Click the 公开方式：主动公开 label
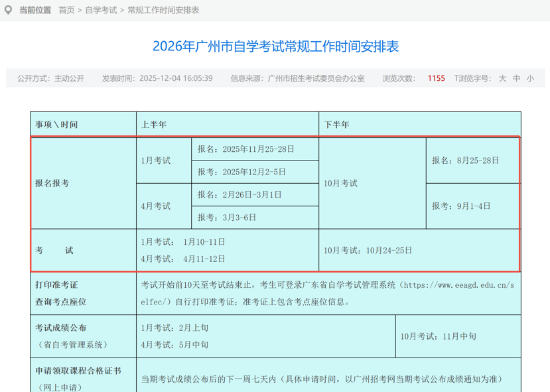This screenshot has height=392, width=550. 51,78
